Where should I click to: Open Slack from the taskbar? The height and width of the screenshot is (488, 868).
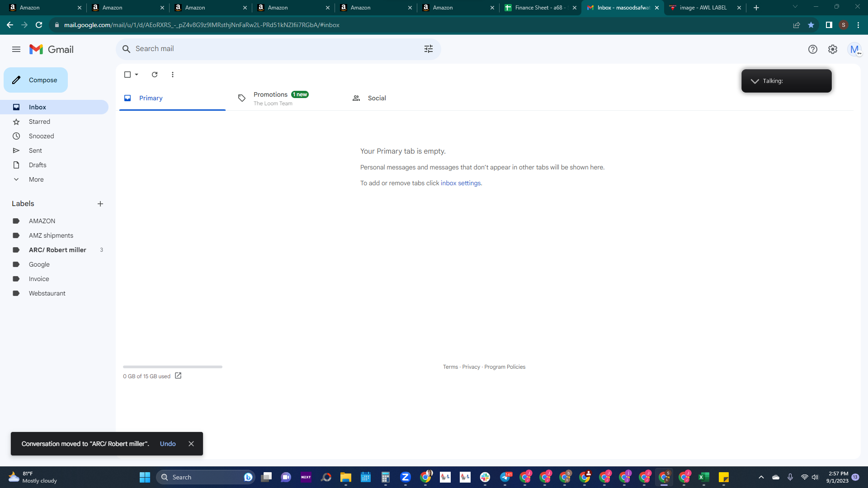click(x=485, y=477)
